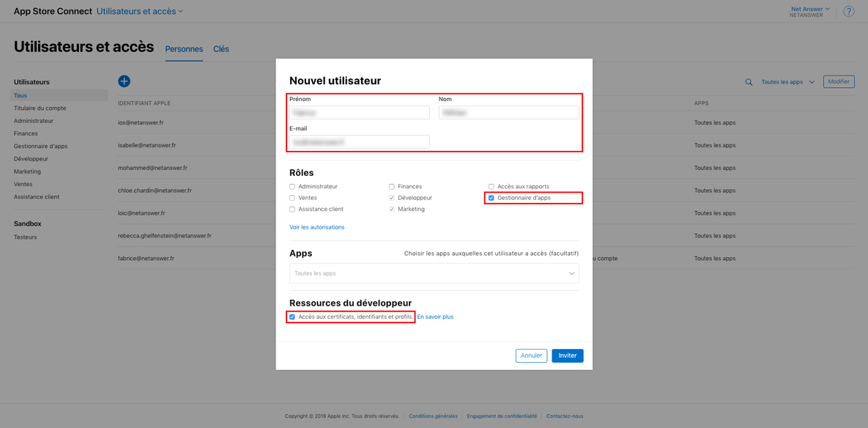Select Tous in the Utilisateurs sidebar
868x428 pixels.
point(60,95)
